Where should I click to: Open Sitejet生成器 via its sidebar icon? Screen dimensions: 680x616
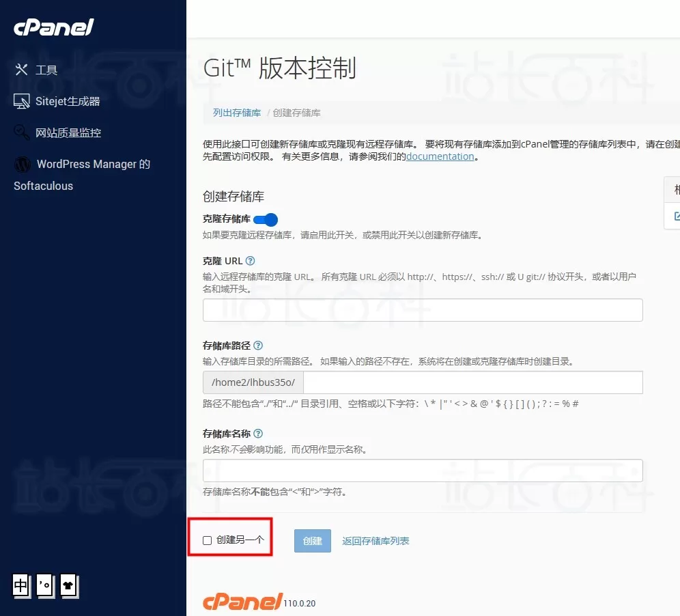tap(22, 100)
